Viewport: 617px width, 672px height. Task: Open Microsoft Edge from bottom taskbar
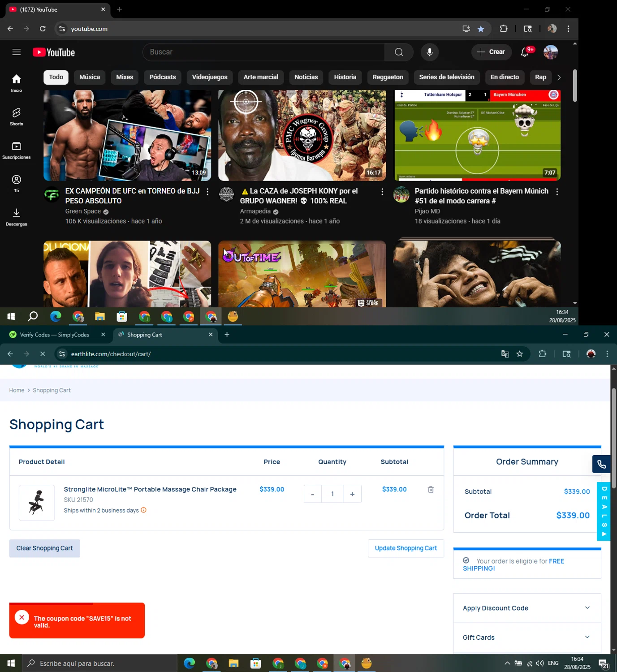click(x=190, y=663)
